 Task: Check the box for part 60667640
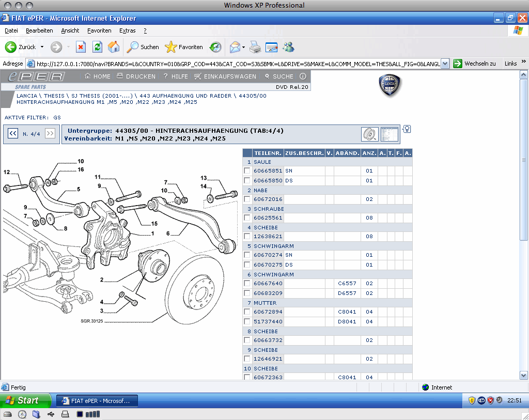(247, 284)
